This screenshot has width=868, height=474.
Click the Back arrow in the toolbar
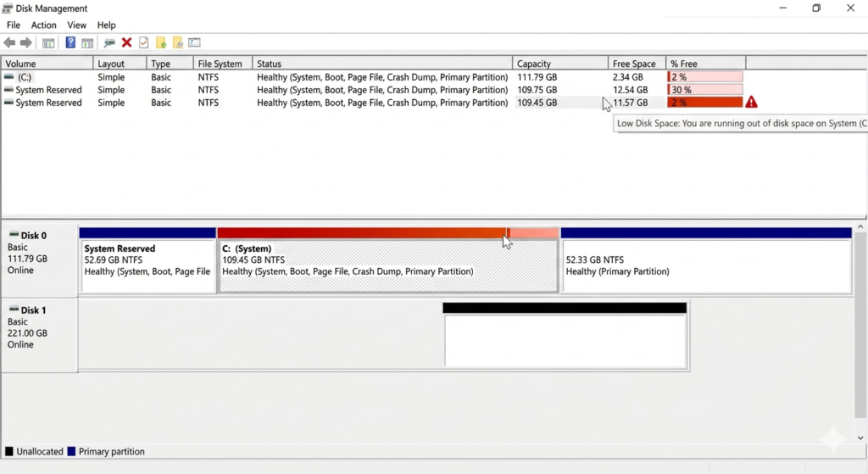point(9,42)
